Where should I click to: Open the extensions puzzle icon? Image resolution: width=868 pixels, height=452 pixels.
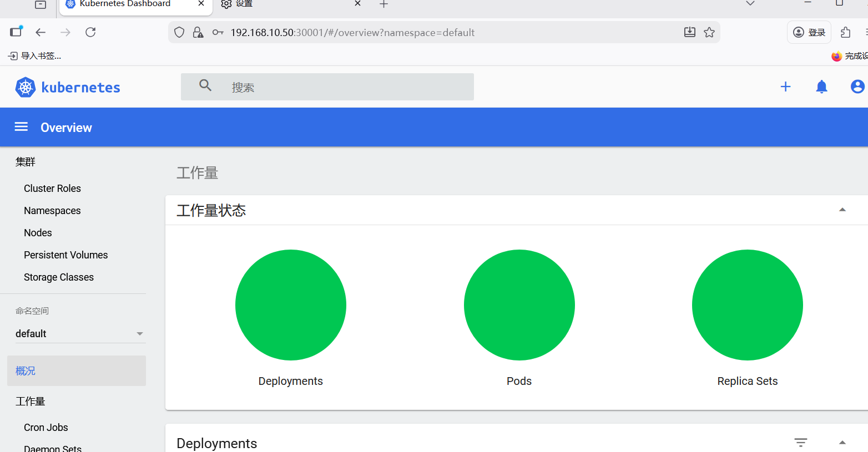click(x=846, y=32)
